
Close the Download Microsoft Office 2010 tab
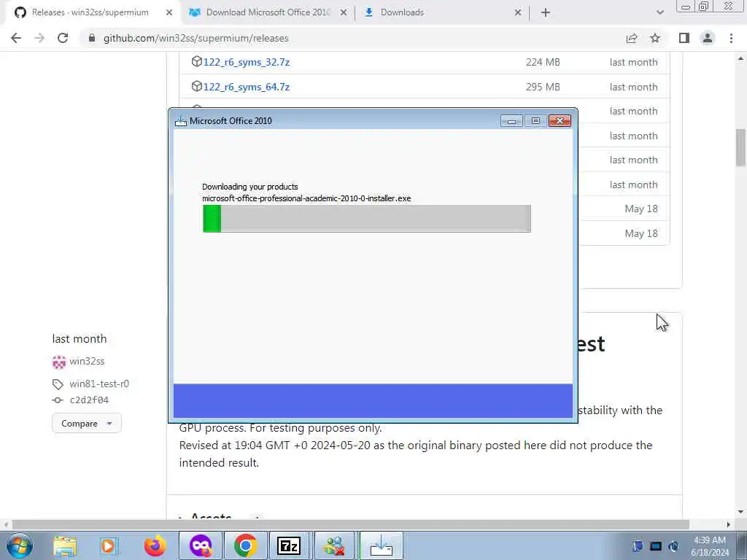point(344,12)
